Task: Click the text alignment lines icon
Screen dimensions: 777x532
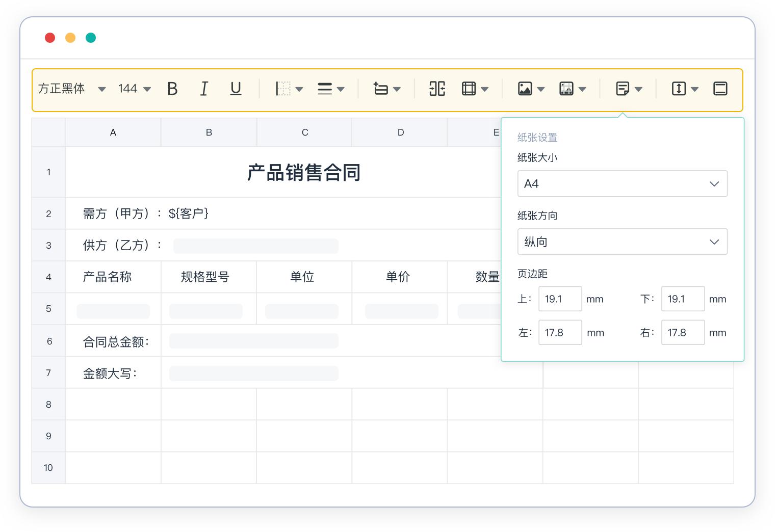Action: click(x=325, y=89)
